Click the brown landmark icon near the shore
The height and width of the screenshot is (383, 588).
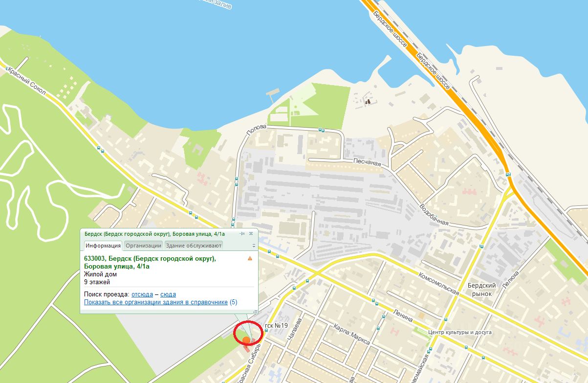367,102
